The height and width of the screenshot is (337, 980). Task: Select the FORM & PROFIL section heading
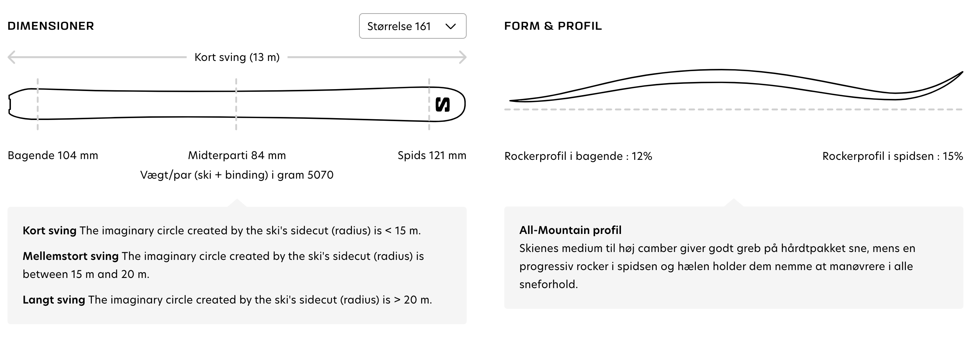coord(552,26)
